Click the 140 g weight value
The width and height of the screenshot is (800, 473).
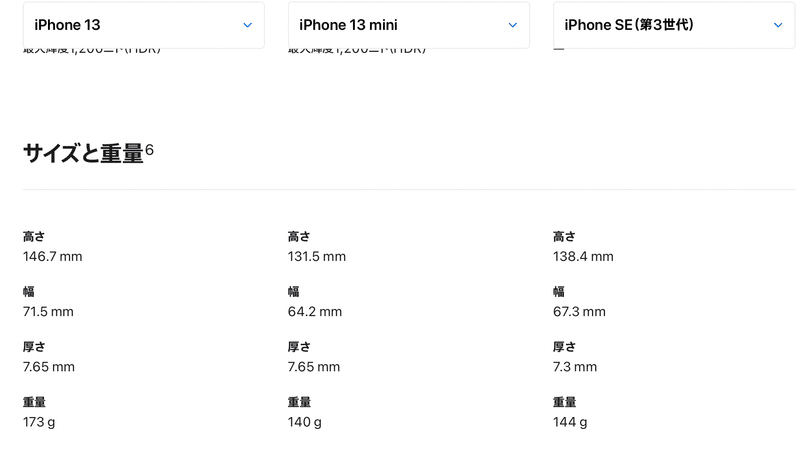tap(305, 422)
